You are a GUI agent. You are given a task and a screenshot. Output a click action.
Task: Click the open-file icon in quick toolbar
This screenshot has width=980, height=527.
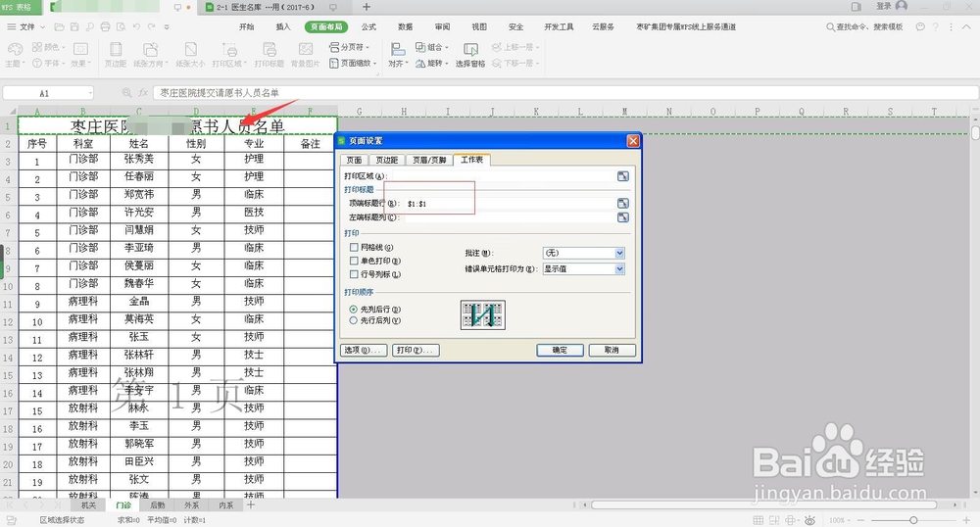[x=60, y=26]
